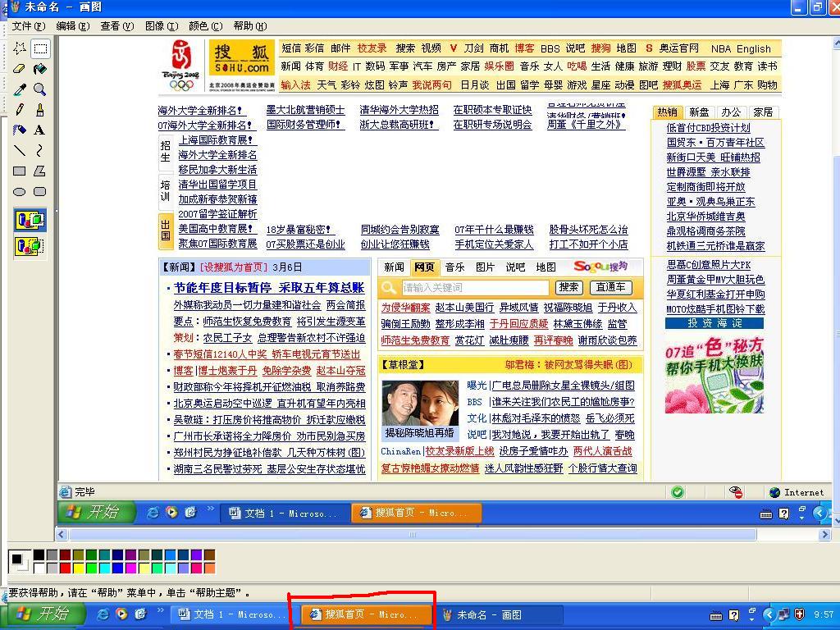Enable opaque selection mode option

click(x=30, y=220)
